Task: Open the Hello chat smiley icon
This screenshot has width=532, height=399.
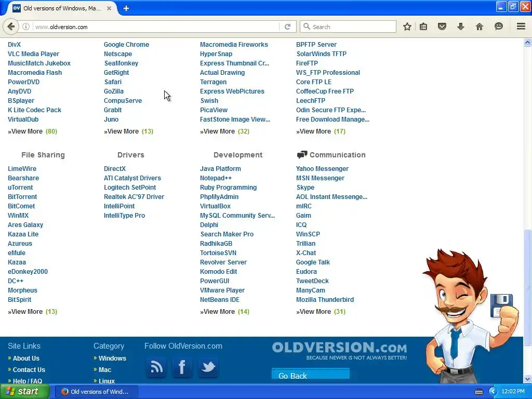Action: pyautogui.click(x=498, y=26)
